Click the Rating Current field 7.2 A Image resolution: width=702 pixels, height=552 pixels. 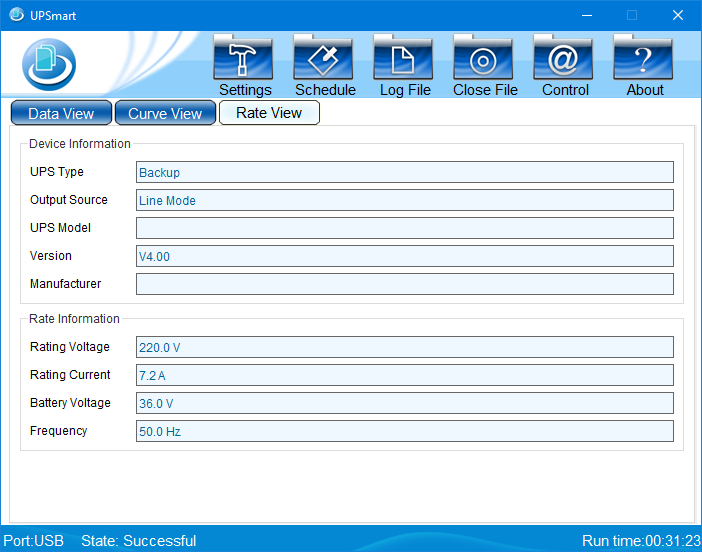click(x=405, y=375)
